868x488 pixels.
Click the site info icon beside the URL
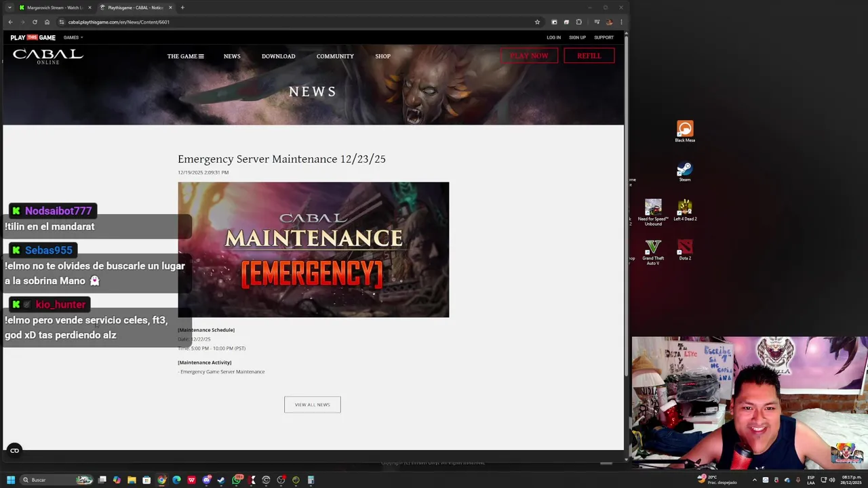[x=61, y=22]
